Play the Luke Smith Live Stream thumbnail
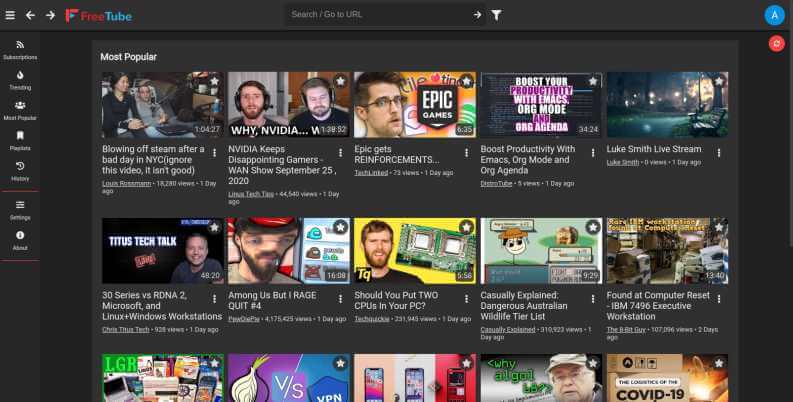This screenshot has width=793, height=402. 667,105
